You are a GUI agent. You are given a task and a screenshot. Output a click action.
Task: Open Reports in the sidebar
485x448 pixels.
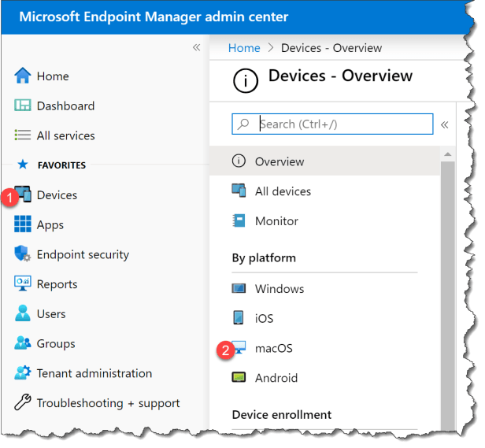click(x=57, y=284)
